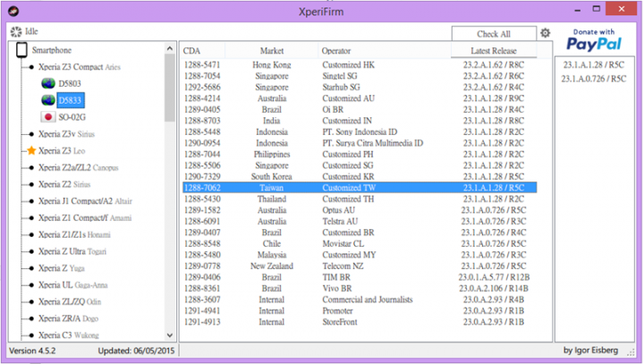Select the Optus AU row
Screen dimensions: 644x364
360,210
